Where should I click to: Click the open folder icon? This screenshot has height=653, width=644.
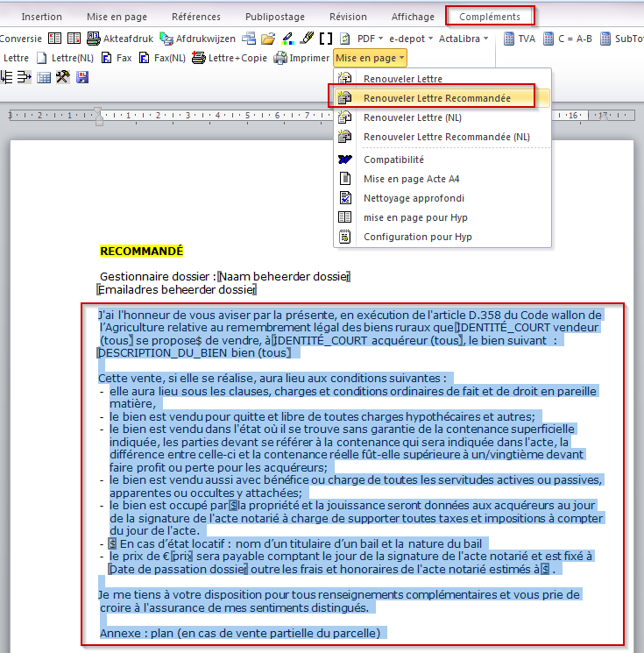[268, 39]
